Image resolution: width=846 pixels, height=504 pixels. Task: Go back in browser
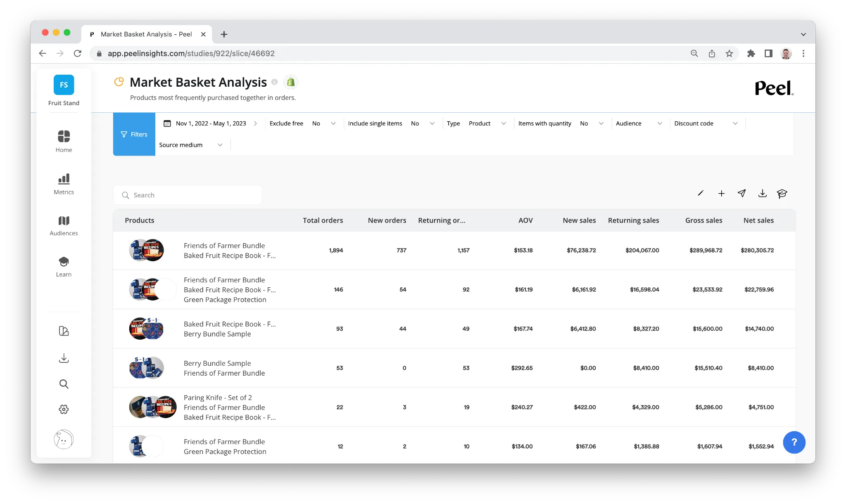click(x=42, y=53)
